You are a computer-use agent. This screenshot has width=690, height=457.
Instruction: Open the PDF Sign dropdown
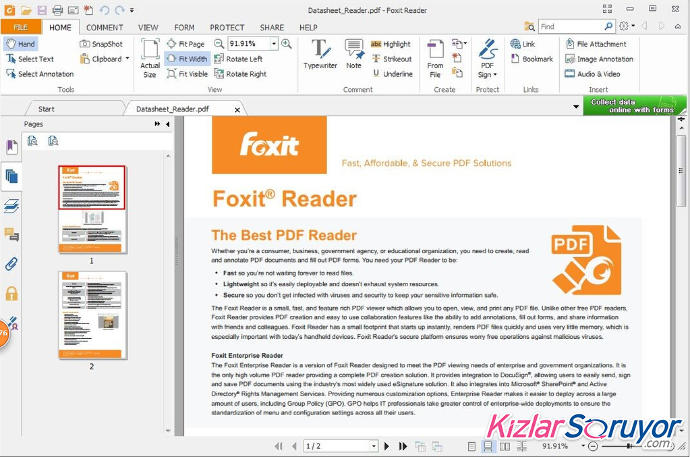click(487, 58)
